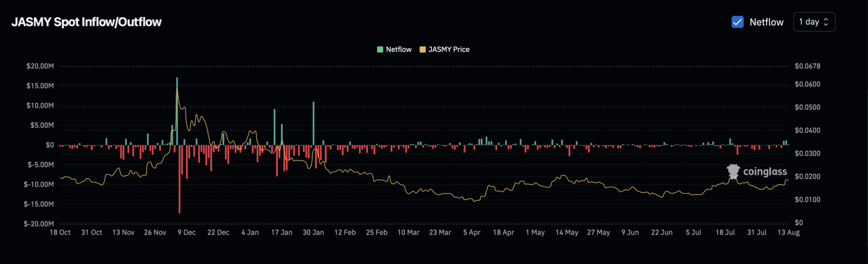Select the 26 Nov date label
868x264 pixels.
[x=155, y=233]
